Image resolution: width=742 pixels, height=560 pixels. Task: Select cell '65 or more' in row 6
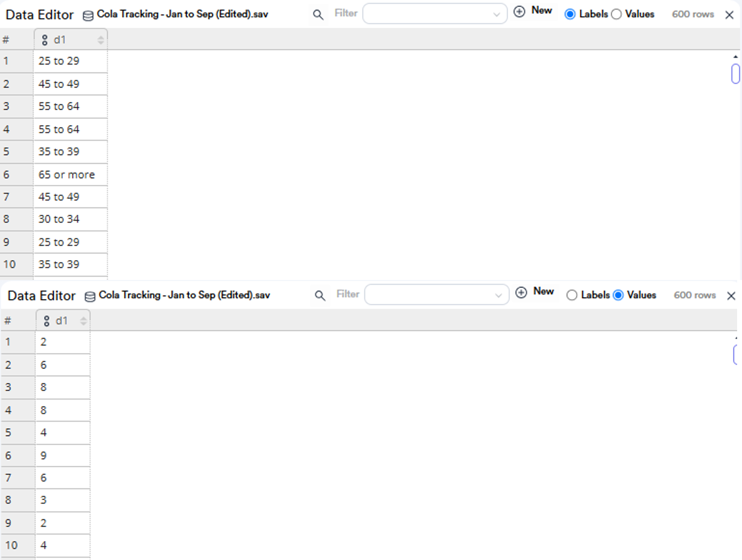tap(70, 175)
